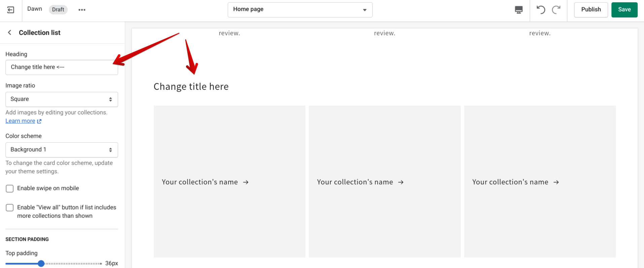The image size is (644, 268).
Task: Click the "Change title here" preview heading
Action: click(x=191, y=87)
